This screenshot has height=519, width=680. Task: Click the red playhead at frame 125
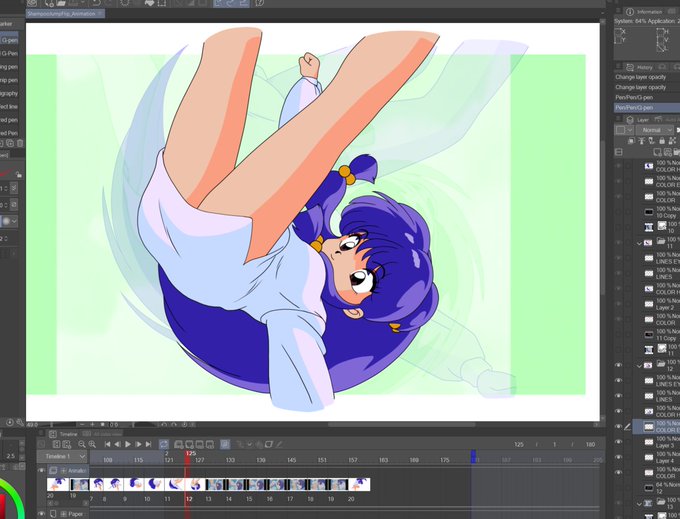pyautogui.click(x=187, y=457)
